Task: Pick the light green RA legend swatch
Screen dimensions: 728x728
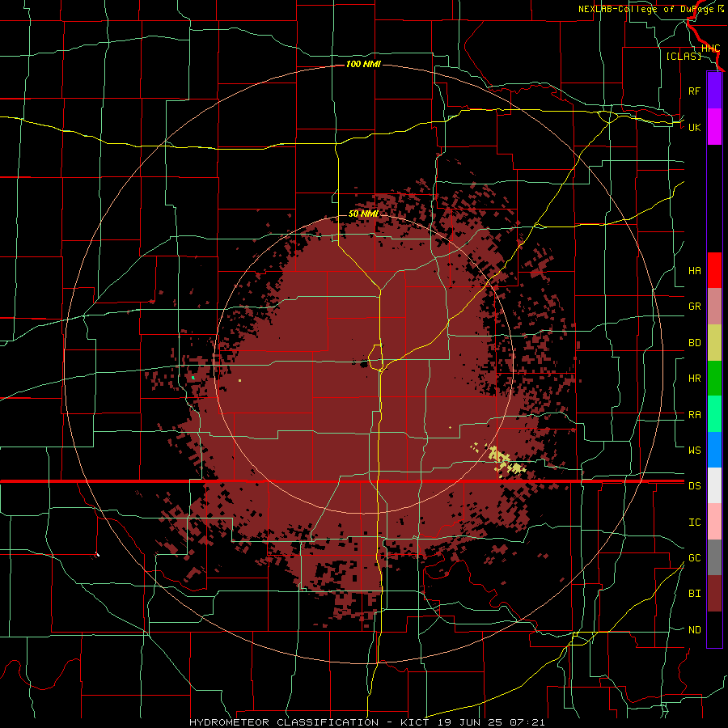Action: pyautogui.click(x=714, y=414)
